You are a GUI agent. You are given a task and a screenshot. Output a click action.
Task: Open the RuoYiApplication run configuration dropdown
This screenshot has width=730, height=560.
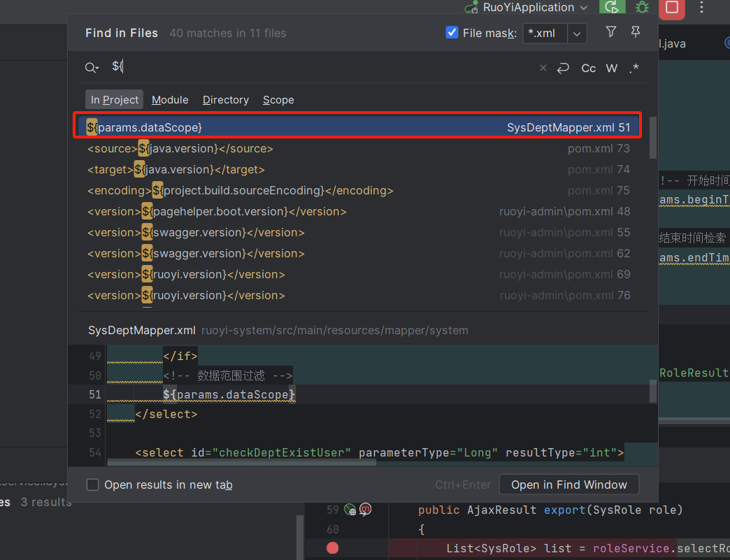(x=528, y=7)
